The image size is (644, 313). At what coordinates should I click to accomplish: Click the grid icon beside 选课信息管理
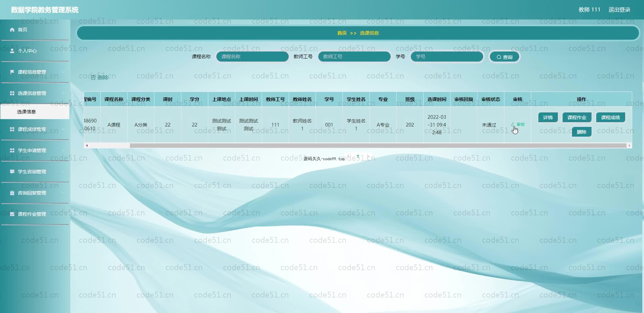coord(12,93)
